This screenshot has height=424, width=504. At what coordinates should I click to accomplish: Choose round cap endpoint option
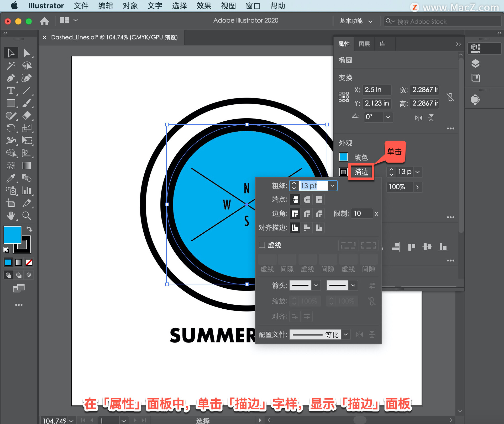pyautogui.click(x=307, y=200)
